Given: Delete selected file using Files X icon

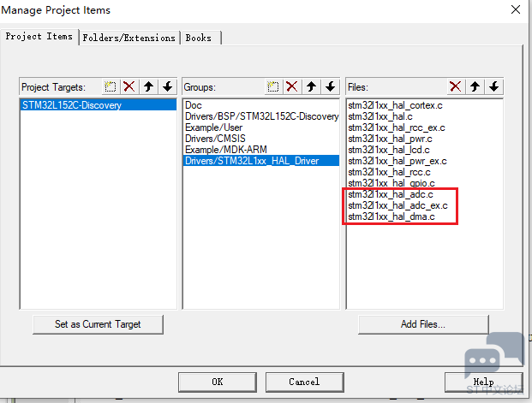Looking at the screenshot, I should [456, 86].
